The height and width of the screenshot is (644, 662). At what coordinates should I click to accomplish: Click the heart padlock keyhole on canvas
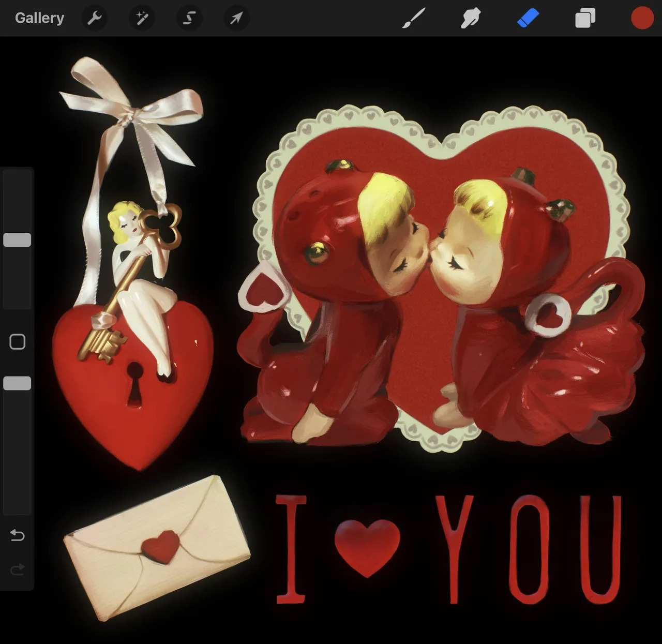[135, 384]
